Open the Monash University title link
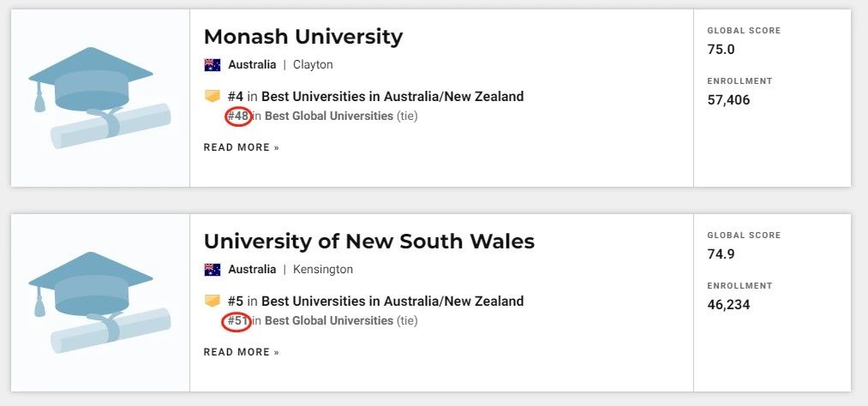The height and width of the screenshot is (406, 868). click(303, 37)
